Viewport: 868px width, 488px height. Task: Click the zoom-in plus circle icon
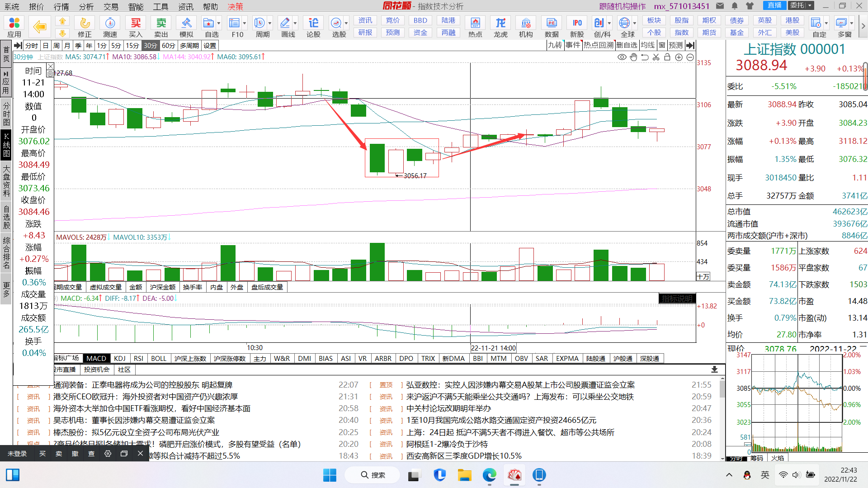pyautogui.click(x=679, y=57)
